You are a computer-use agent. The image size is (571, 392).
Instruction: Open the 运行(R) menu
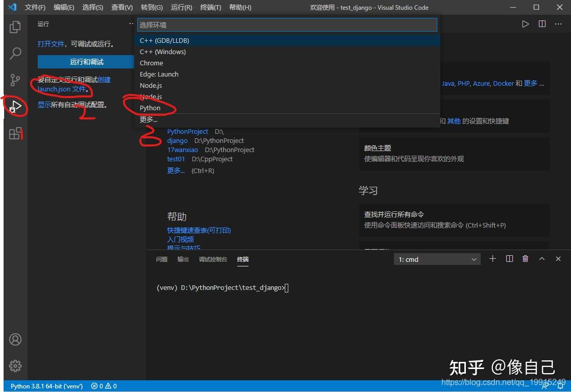(x=182, y=7)
